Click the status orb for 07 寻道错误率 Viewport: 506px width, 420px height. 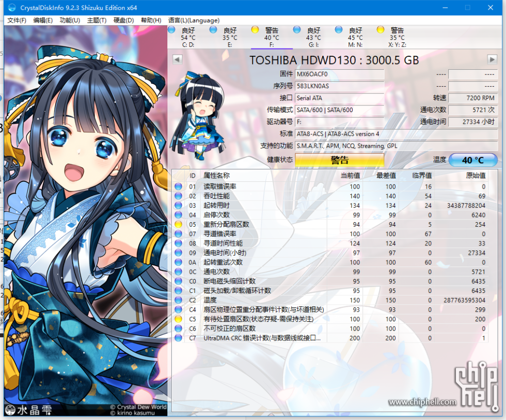[178, 234]
